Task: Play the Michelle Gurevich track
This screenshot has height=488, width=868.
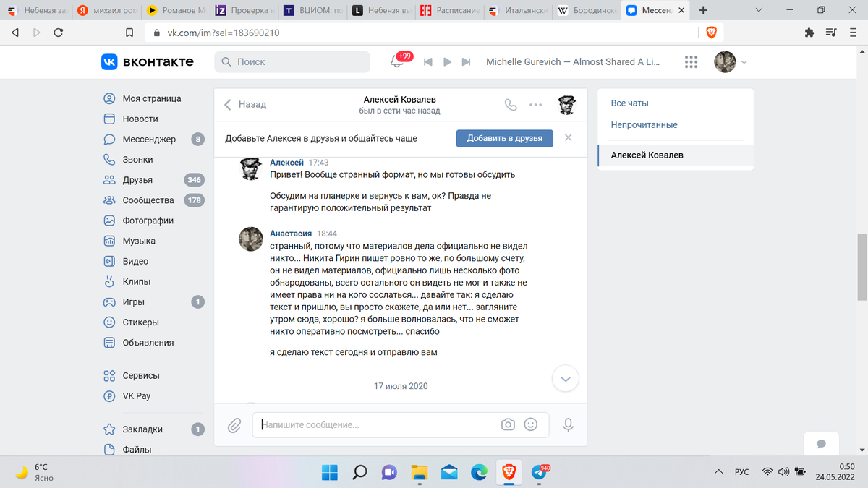Action: click(x=447, y=62)
